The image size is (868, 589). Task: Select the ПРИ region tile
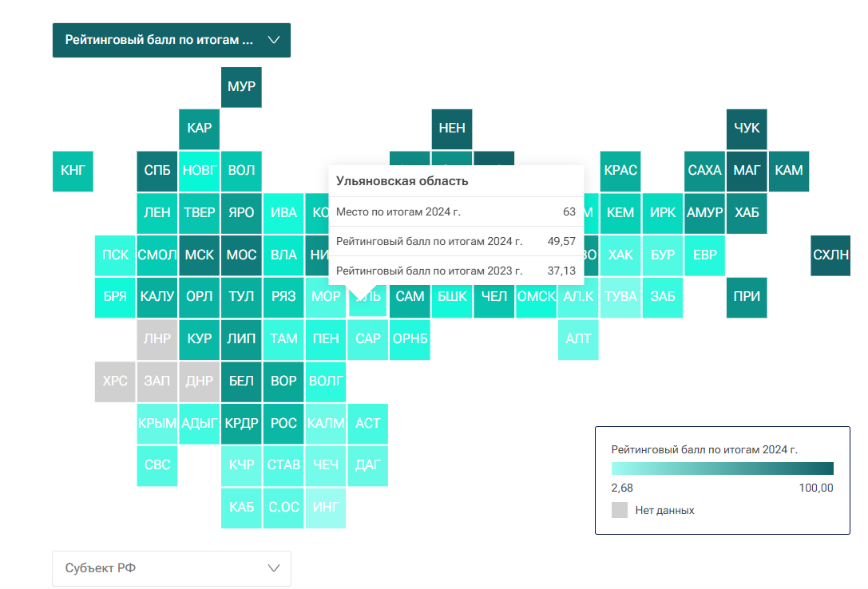tap(747, 297)
